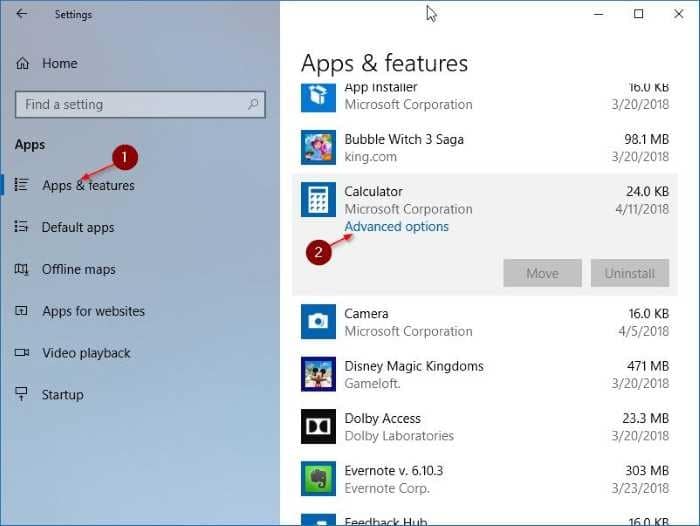The width and height of the screenshot is (700, 526).
Task: Click the 471 MB size value
Action: coord(648,366)
